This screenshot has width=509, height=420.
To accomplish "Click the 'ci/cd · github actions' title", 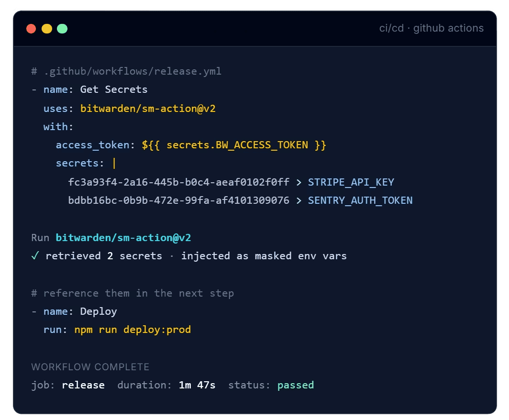I will coord(432,28).
